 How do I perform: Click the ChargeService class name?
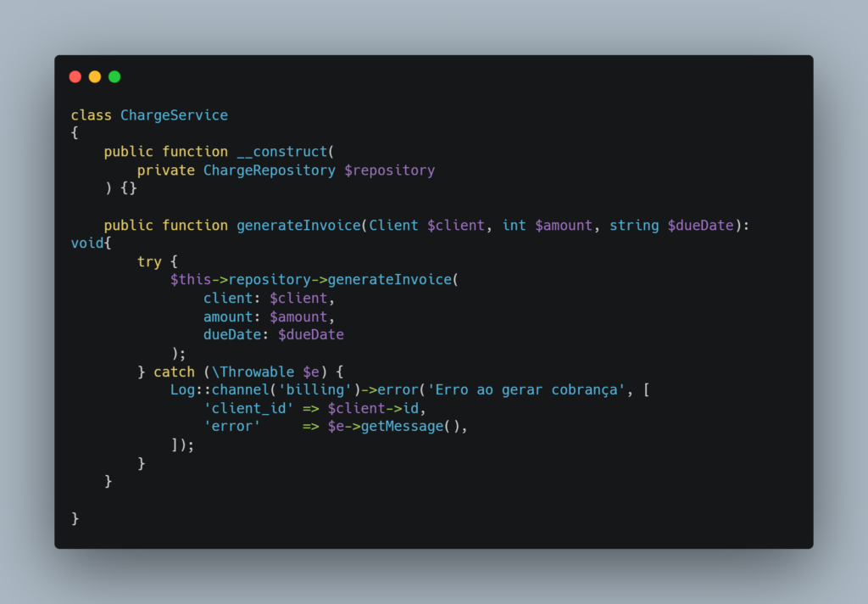174,115
